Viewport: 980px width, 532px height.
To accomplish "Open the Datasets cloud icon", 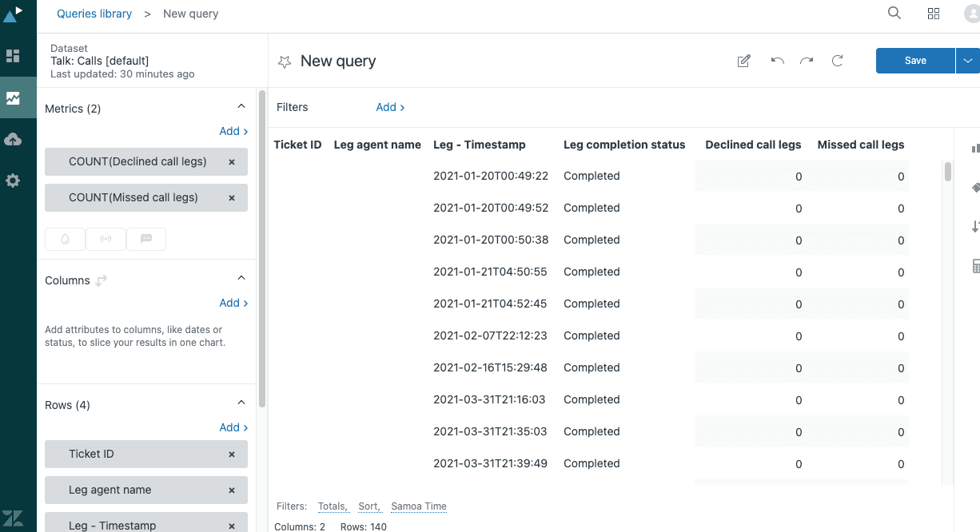I will tap(13, 139).
